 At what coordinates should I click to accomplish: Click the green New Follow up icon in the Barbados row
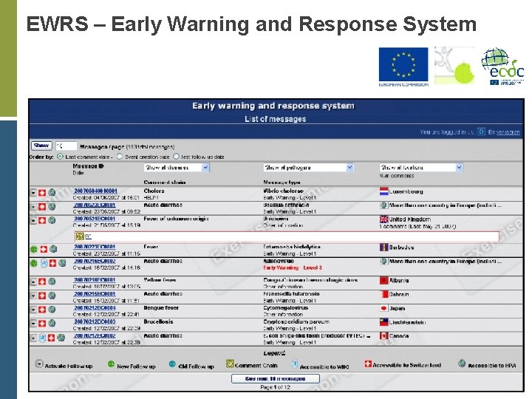[x=33, y=250]
